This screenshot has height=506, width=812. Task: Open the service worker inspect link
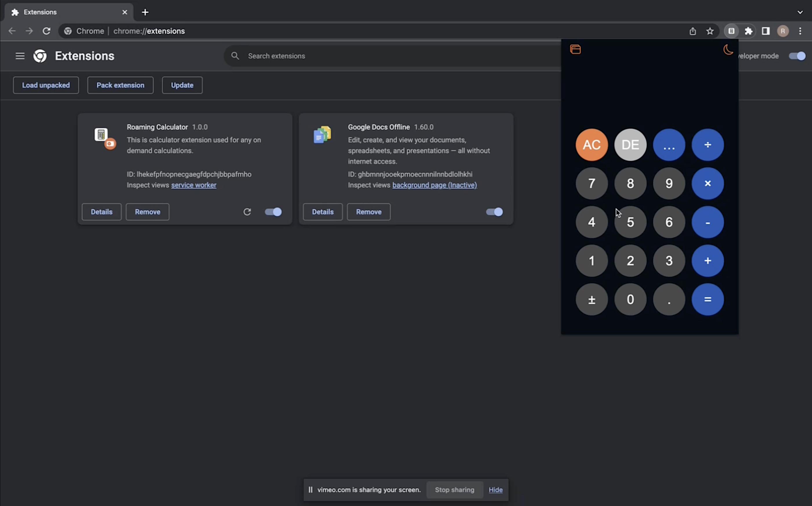pos(194,185)
